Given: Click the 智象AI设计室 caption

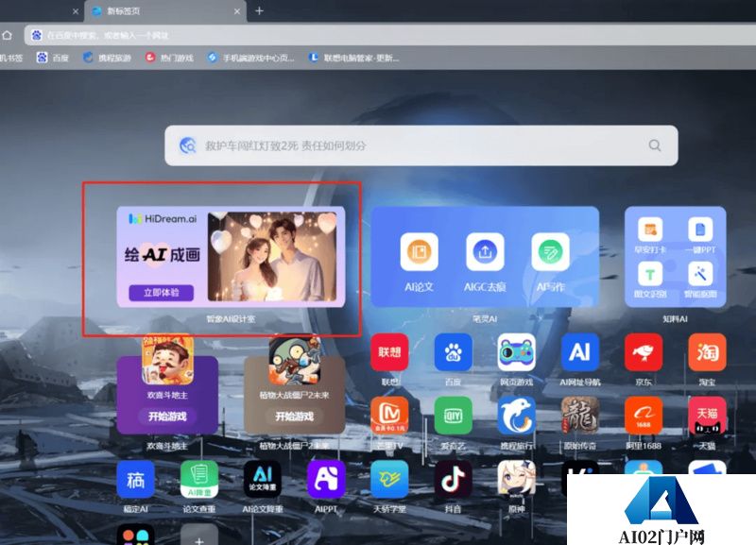Looking at the screenshot, I should coord(231,319).
